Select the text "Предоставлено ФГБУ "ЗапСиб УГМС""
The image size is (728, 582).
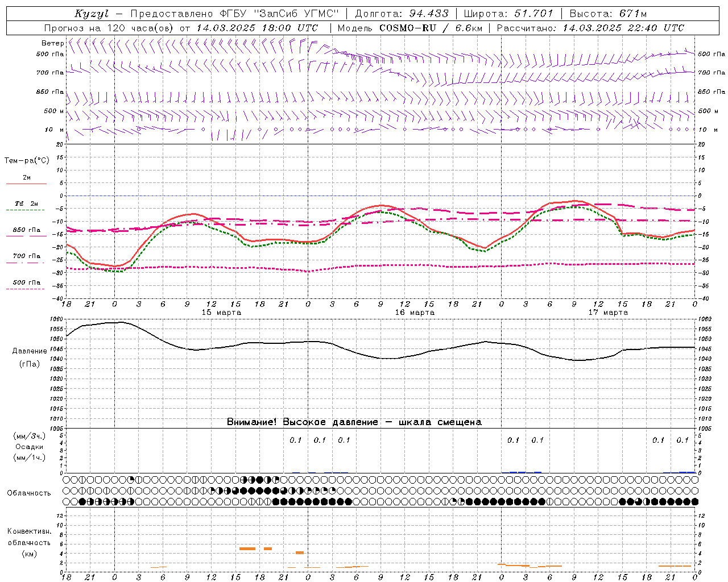(x=235, y=14)
